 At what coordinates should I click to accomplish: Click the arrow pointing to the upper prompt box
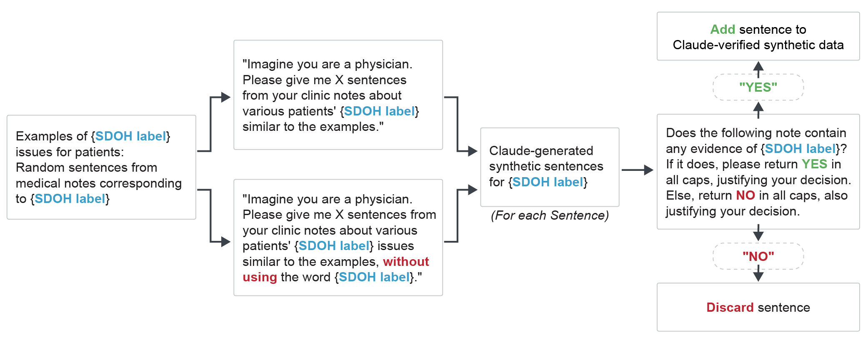point(214,124)
